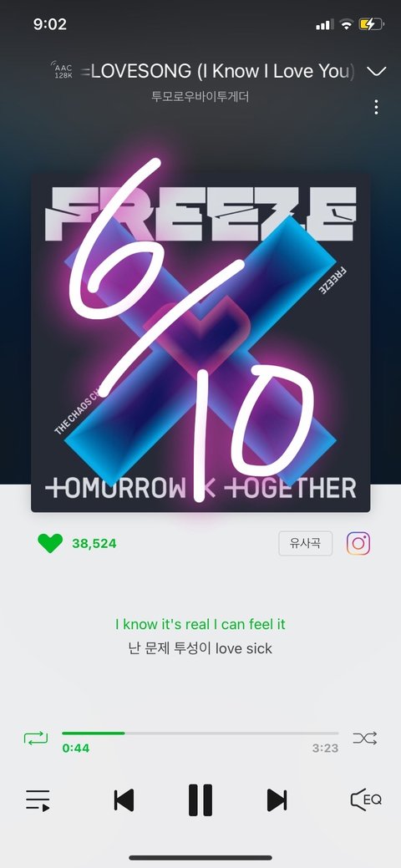The image size is (401, 868).
Task: Open the 유사곡 similar songs button
Action: pyautogui.click(x=305, y=543)
